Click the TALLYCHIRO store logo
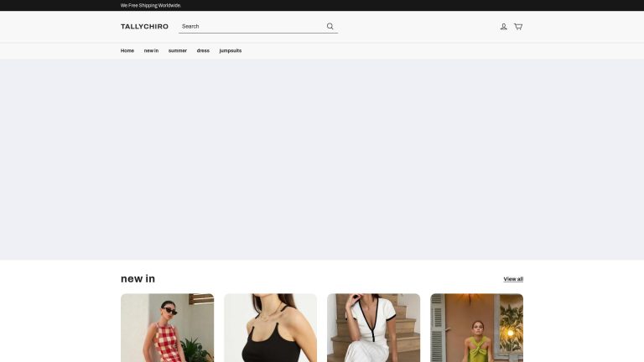 pyautogui.click(x=144, y=27)
